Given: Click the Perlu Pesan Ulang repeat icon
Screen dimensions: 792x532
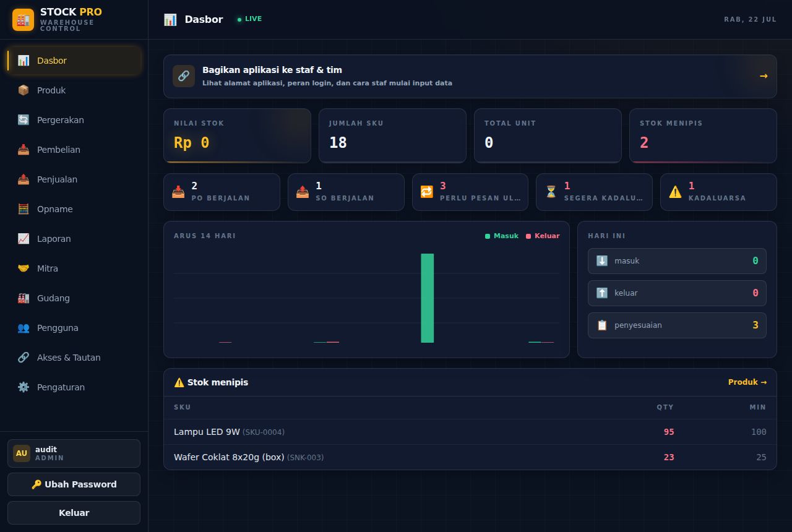Looking at the screenshot, I should pyautogui.click(x=427, y=192).
